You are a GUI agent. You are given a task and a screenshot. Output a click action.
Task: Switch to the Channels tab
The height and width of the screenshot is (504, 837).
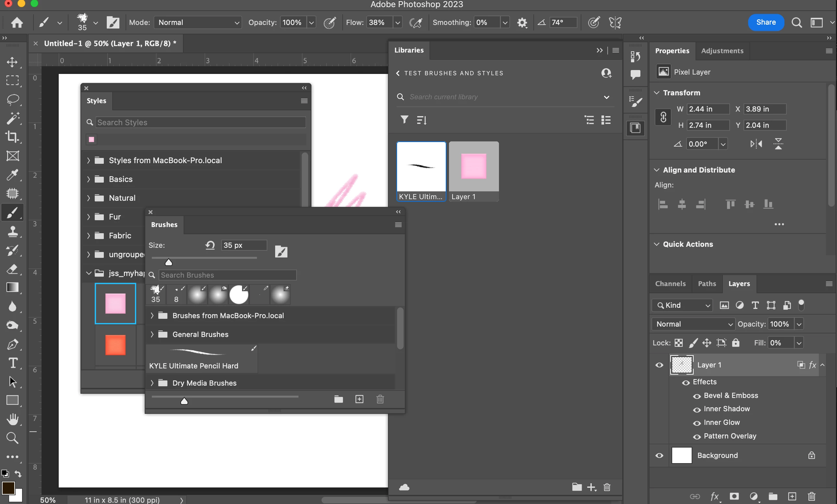pos(670,284)
